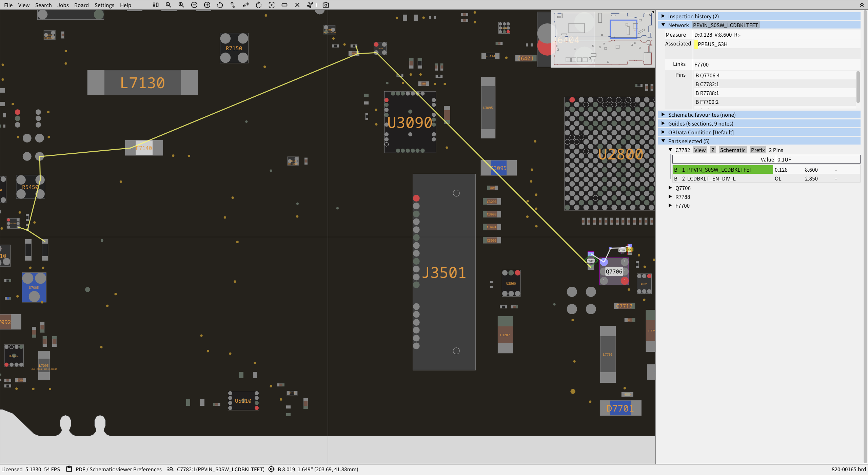Viewport: 868px width, 475px height.
Task: Open PDF / Schematic viewer Preferences
Action: (118, 469)
